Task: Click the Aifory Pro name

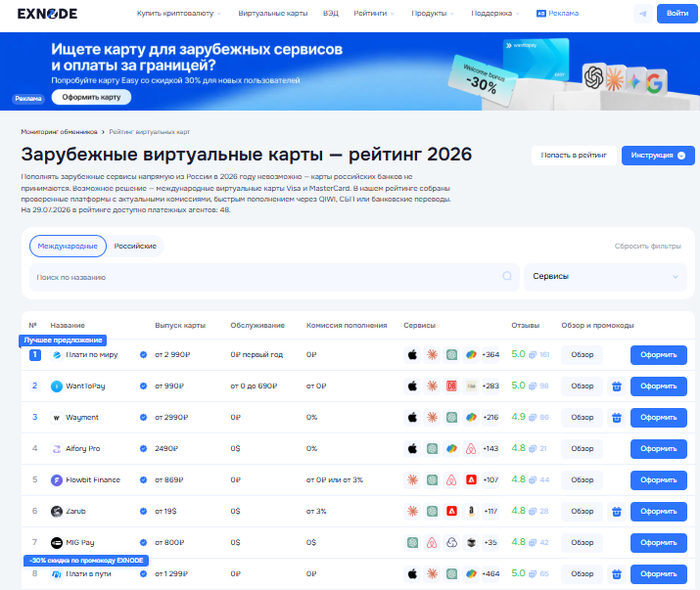Action: click(83, 449)
